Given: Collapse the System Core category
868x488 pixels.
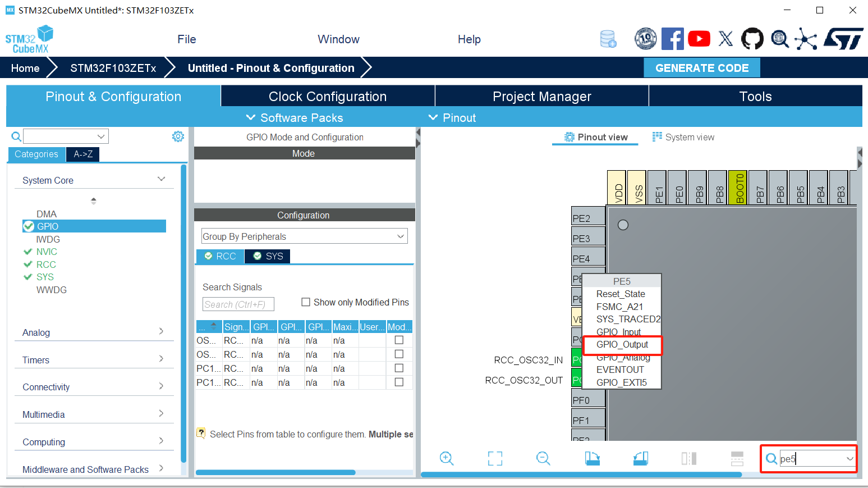Looking at the screenshot, I should click(161, 179).
